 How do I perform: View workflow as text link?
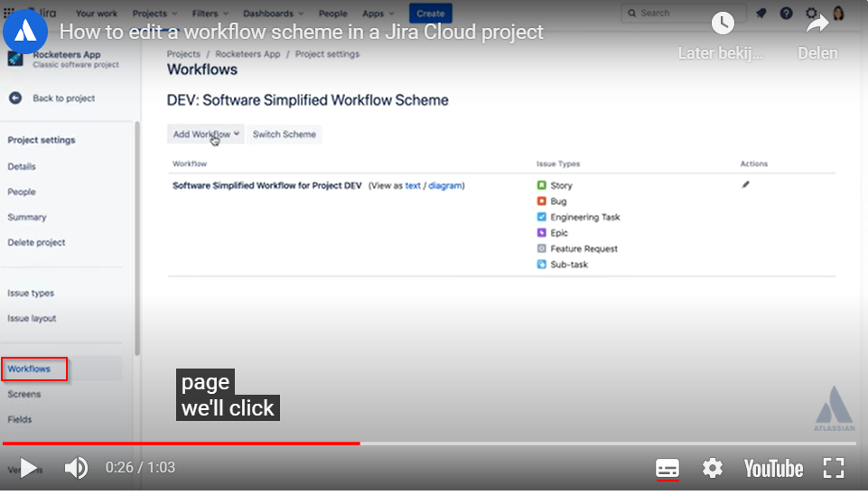[x=413, y=185]
